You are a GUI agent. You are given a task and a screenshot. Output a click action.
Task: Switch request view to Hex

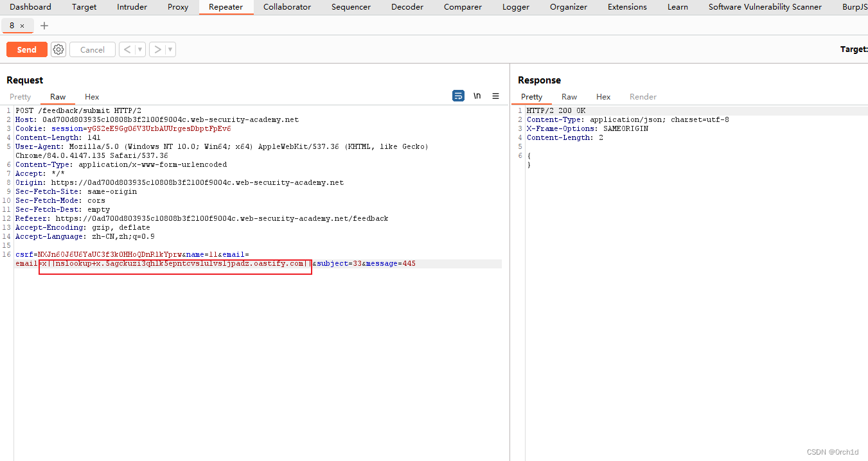92,97
